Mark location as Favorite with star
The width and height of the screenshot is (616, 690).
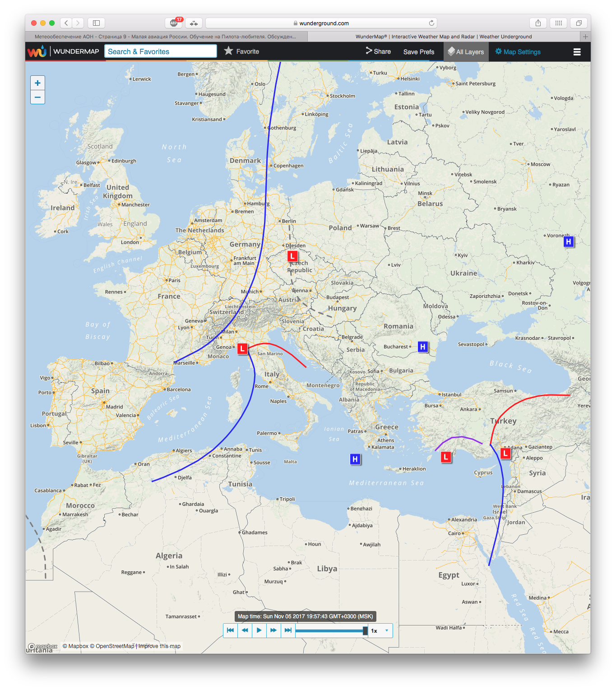click(x=242, y=51)
